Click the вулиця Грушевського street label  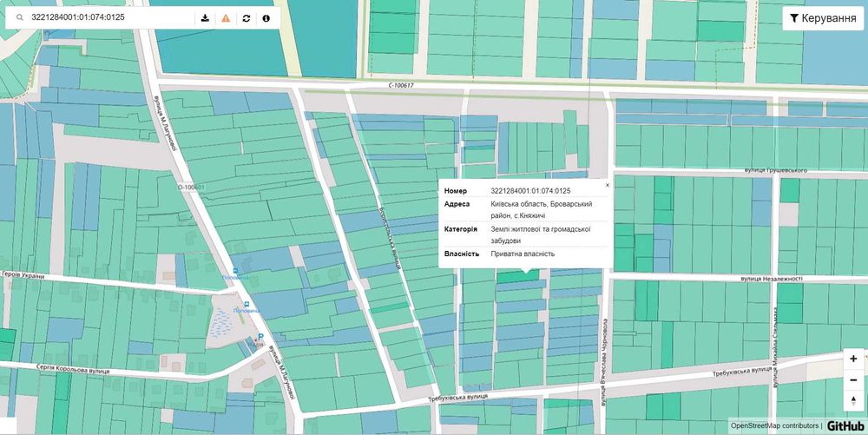click(x=773, y=170)
